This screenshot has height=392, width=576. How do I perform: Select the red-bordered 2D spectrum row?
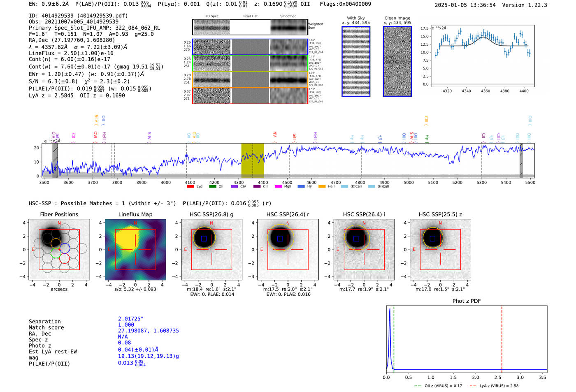[250, 95]
